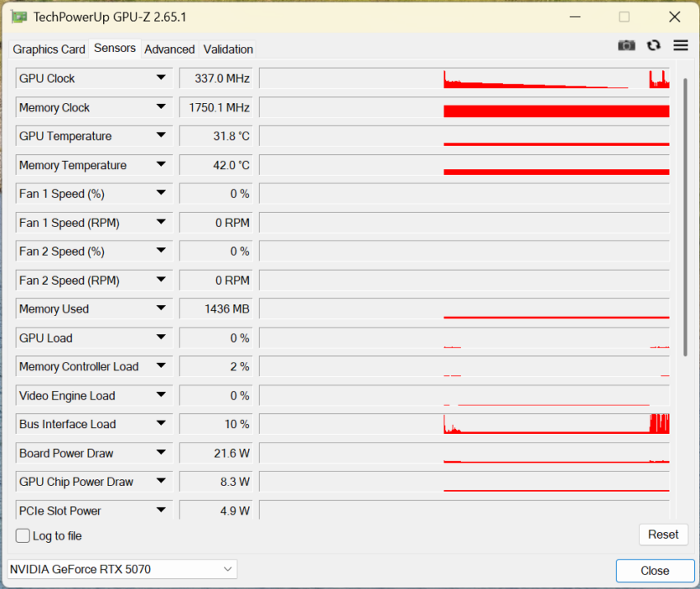
Task: Switch to the Advanced tab
Action: (169, 49)
